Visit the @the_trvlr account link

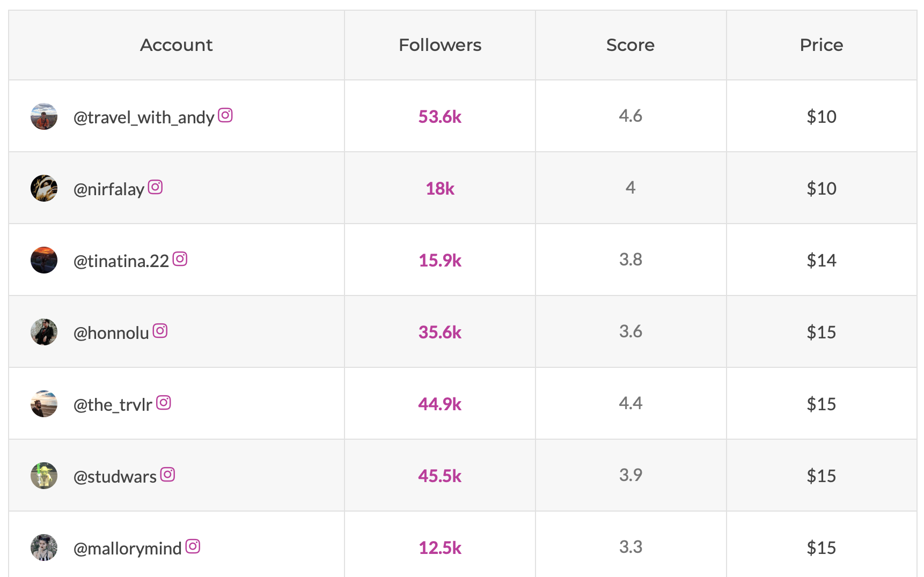[x=113, y=405]
